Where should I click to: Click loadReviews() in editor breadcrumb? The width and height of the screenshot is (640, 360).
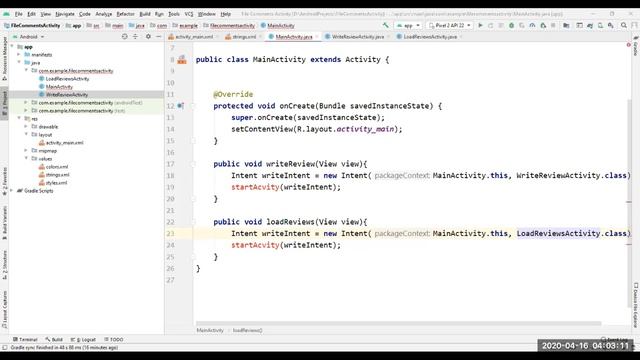tap(247, 330)
